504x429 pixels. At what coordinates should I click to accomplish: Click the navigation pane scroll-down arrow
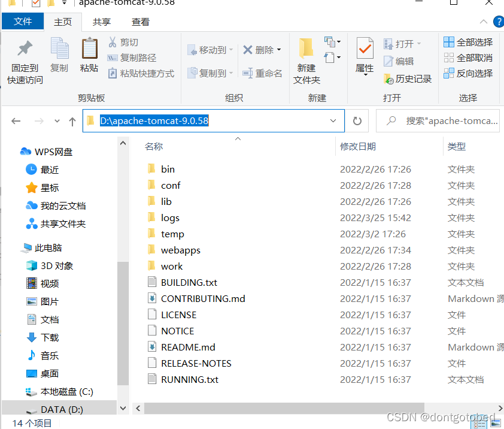pos(123,409)
